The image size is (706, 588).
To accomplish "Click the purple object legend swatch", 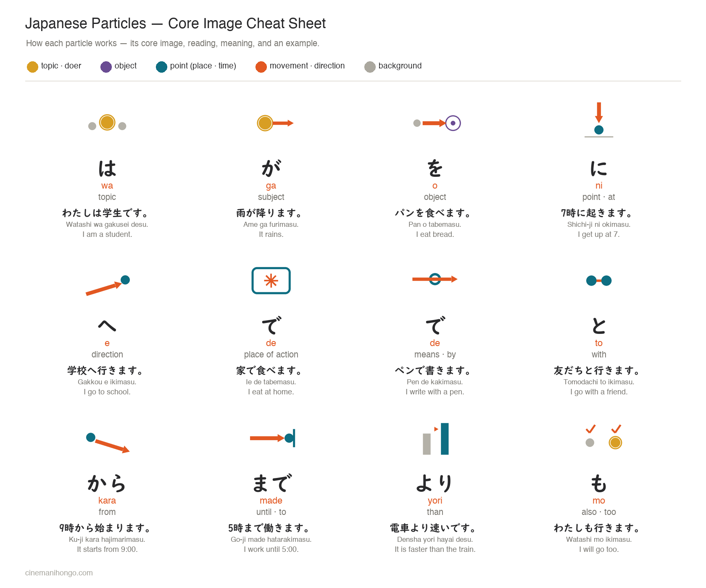I will [106, 67].
